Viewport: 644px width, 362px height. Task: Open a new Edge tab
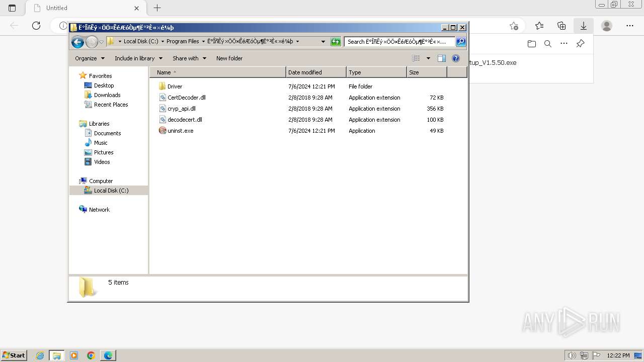click(157, 8)
